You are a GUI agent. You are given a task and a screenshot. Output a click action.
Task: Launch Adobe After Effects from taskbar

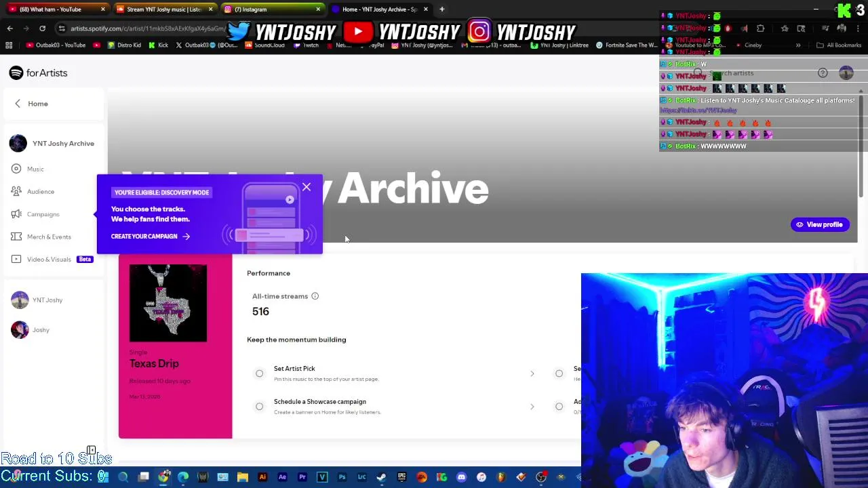[x=282, y=477]
